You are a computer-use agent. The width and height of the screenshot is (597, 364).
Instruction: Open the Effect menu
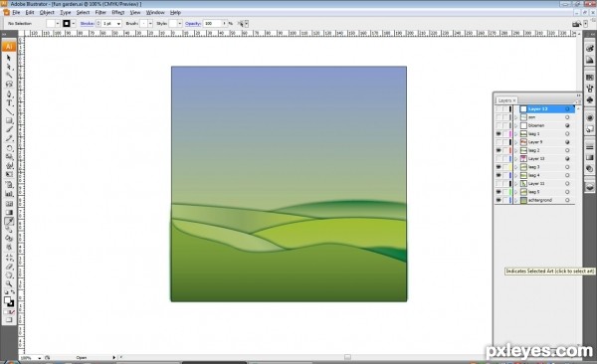[x=118, y=13]
